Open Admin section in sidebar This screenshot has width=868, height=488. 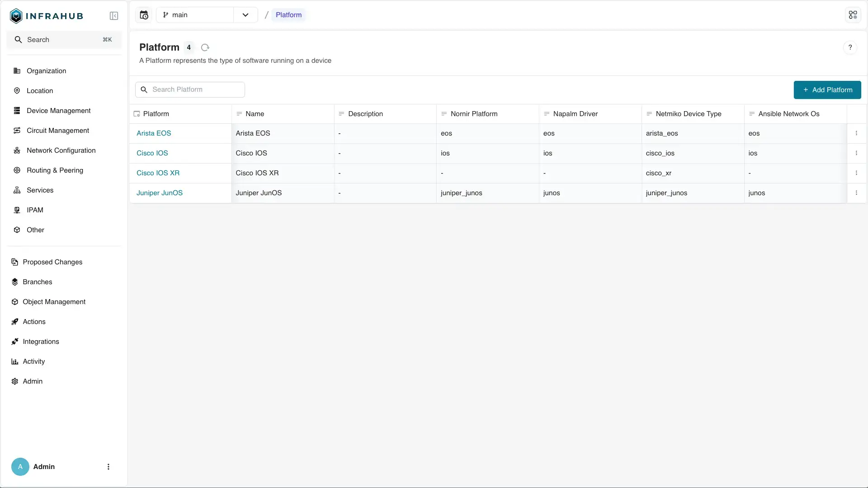[x=64, y=381]
